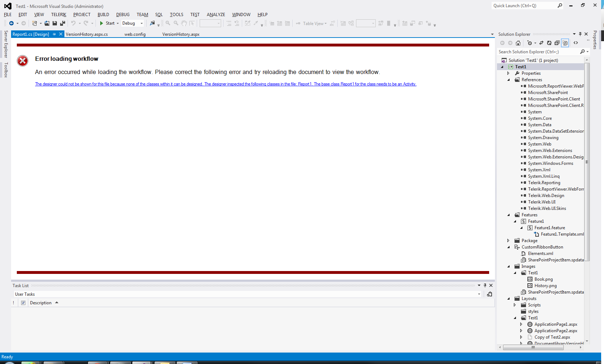Screen dimensions: 604x364
Task: Click the Quick Launch search field
Action: (524, 5)
